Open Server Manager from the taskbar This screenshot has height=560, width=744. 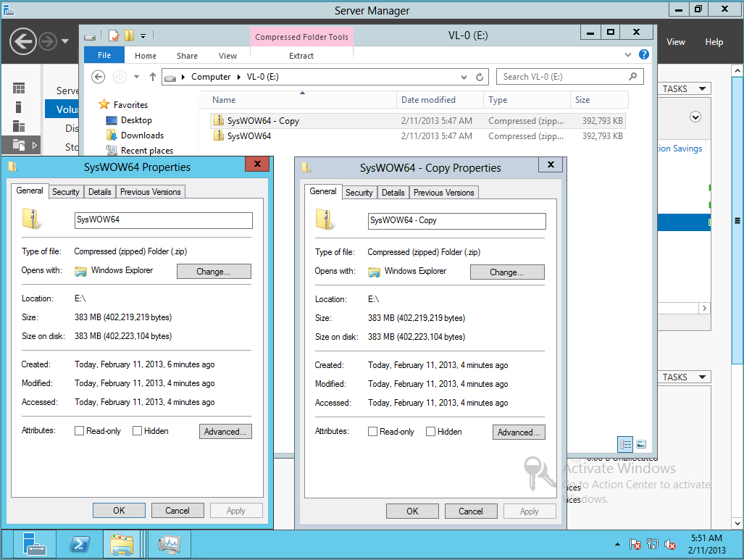coord(34,544)
